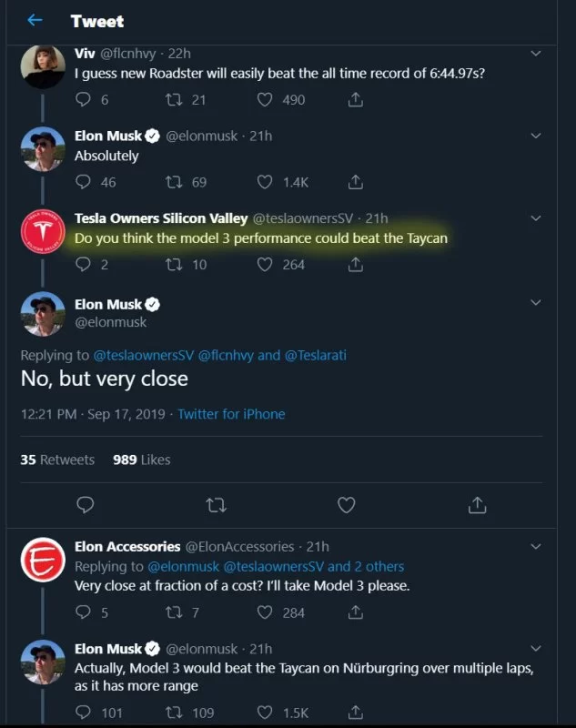Screen dimensions: 576x728
Task: Click the back arrow next to Tweet
Action: pos(35,20)
